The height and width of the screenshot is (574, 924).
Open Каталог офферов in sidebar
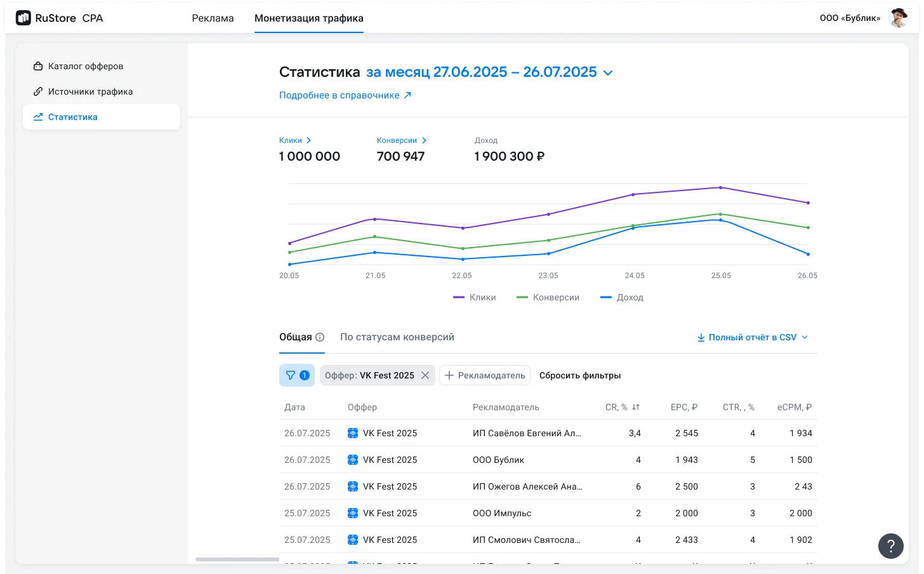86,66
